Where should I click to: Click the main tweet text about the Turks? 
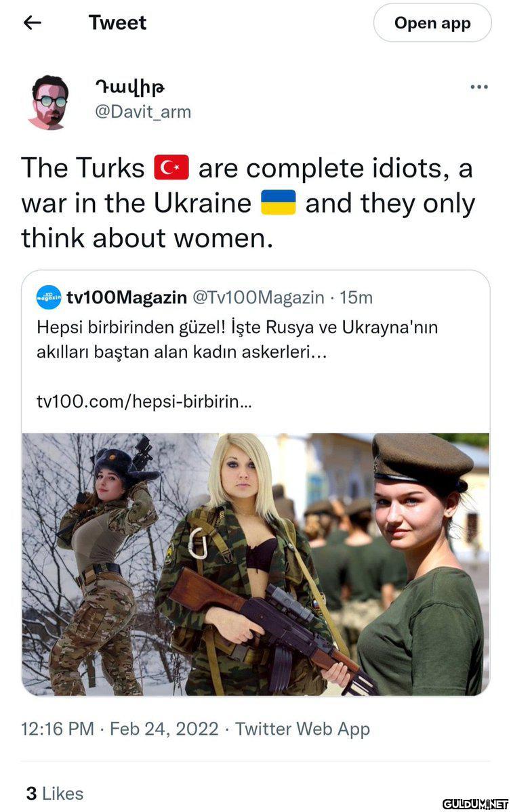[x=247, y=202]
